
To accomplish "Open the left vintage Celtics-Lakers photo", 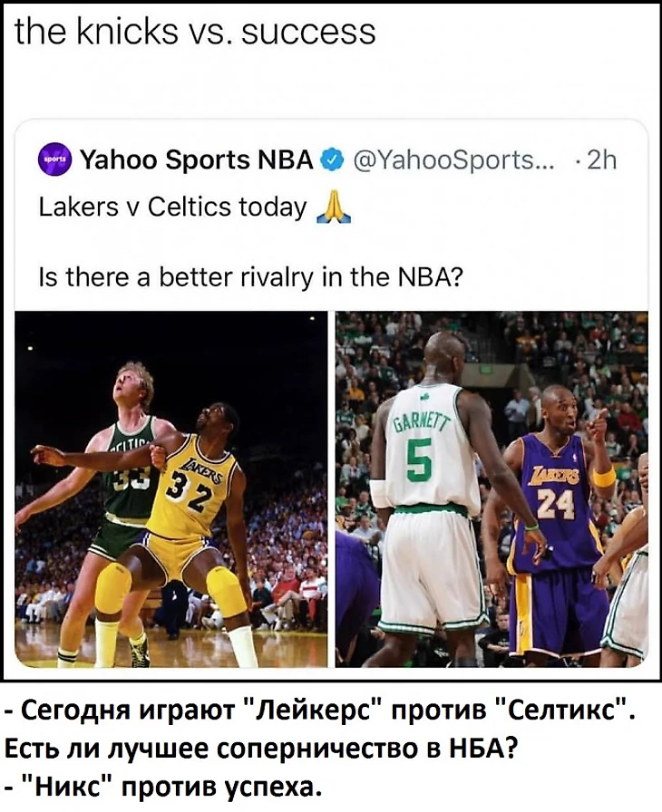I will click(170, 488).
